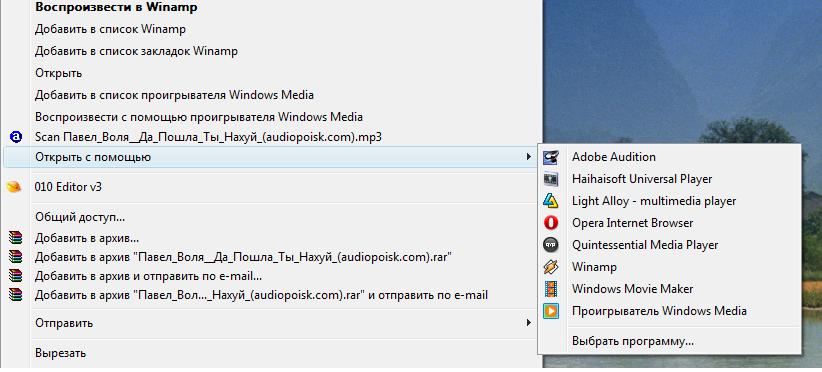Choose Winamp in the open-with submenu
The width and height of the screenshot is (822, 372).
pos(594,267)
